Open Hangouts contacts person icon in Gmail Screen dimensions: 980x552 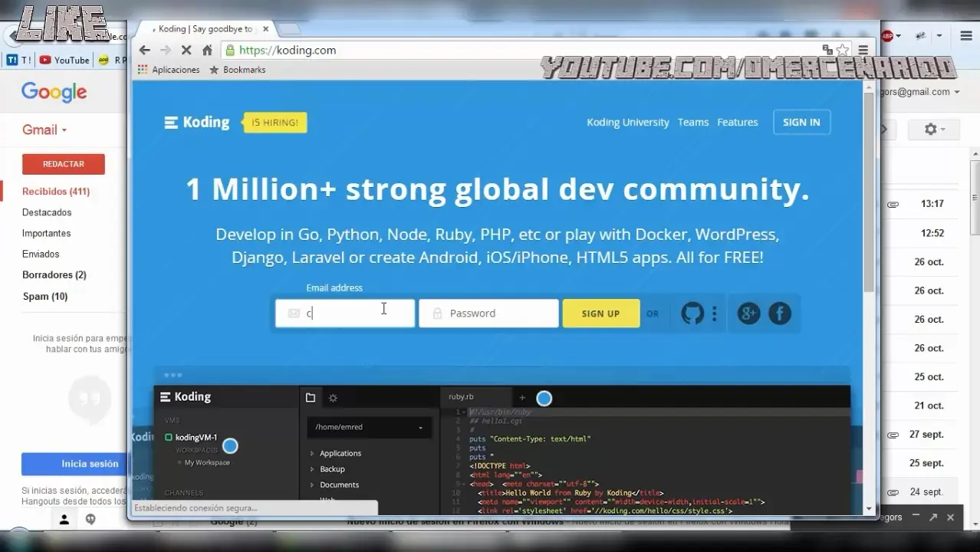pyautogui.click(x=64, y=520)
